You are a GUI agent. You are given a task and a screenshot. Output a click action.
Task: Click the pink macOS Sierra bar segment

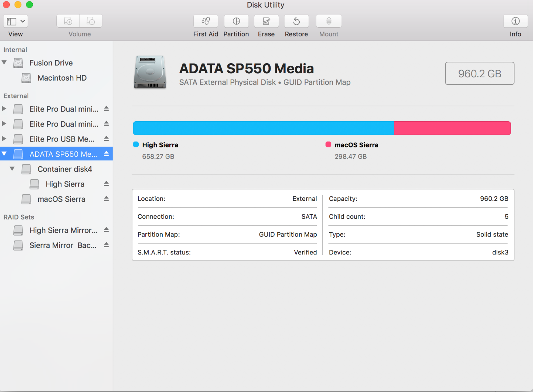click(x=452, y=128)
